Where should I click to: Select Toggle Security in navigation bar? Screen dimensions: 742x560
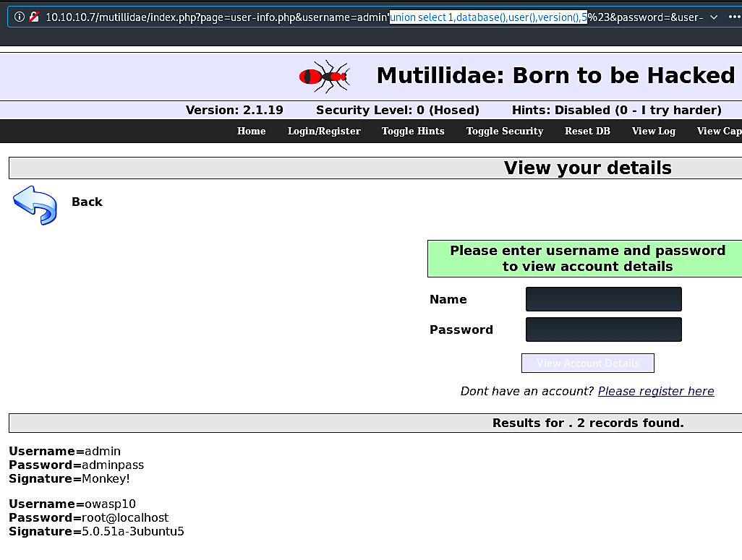tap(505, 131)
